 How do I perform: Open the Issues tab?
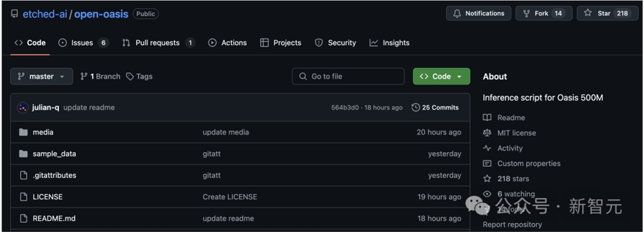[x=83, y=43]
